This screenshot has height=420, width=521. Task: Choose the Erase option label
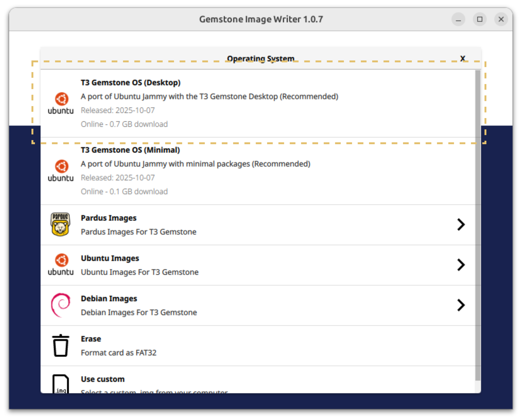pyautogui.click(x=91, y=339)
